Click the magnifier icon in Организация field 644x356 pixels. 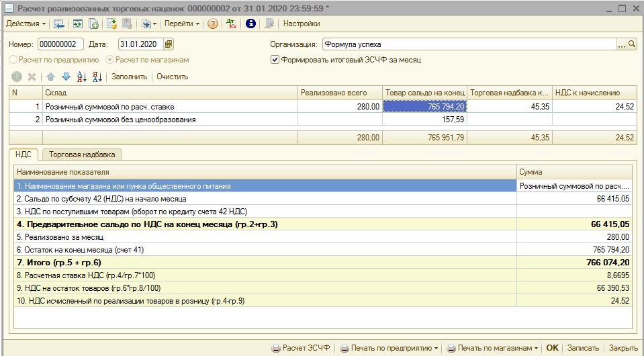click(x=632, y=44)
